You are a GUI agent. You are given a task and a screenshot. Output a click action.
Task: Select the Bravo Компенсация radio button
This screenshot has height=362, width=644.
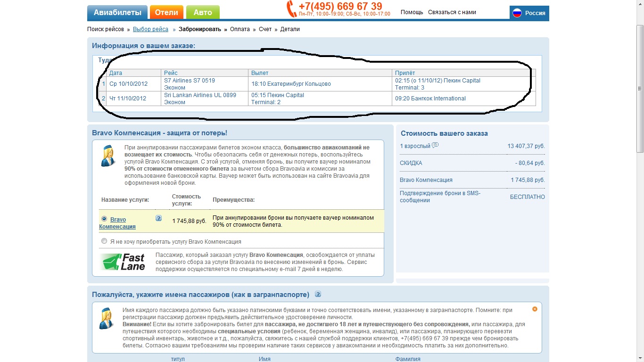(104, 219)
